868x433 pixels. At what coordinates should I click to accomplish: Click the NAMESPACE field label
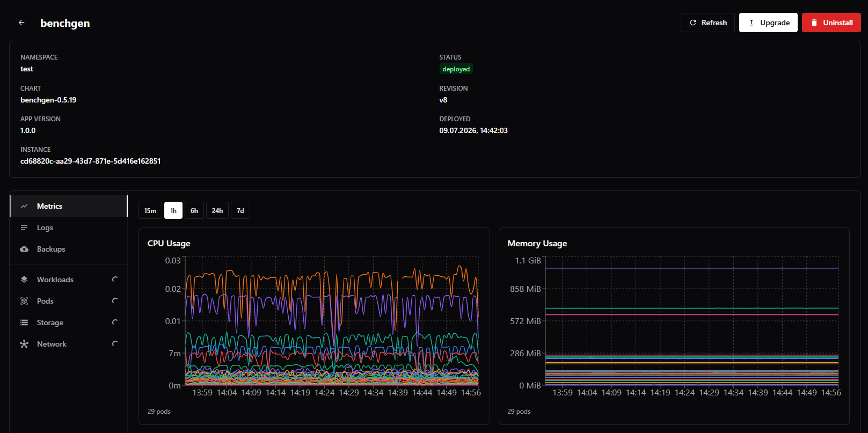(x=39, y=57)
